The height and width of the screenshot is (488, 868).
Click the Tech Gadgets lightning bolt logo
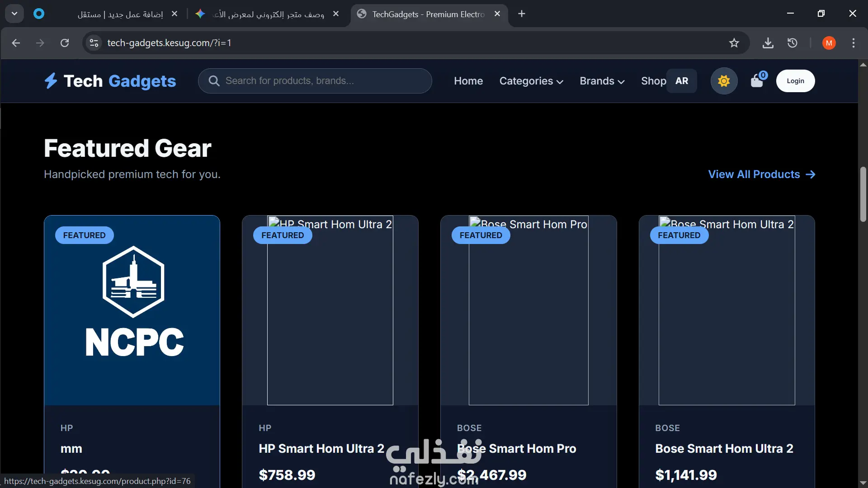[51, 81]
